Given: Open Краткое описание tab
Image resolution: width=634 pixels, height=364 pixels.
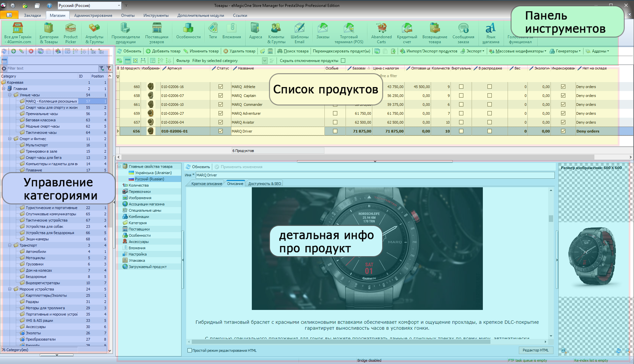Looking at the screenshot, I should [x=207, y=184].
